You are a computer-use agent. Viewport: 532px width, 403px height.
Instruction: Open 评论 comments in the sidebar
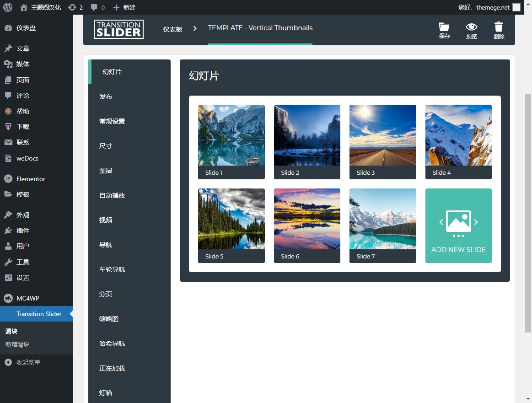(x=37, y=96)
